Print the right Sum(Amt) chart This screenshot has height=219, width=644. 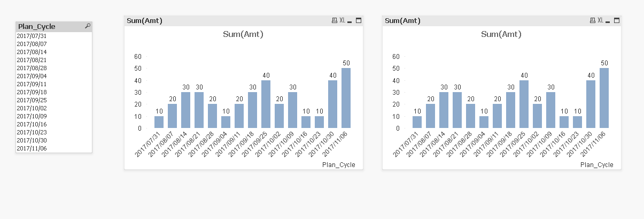592,20
